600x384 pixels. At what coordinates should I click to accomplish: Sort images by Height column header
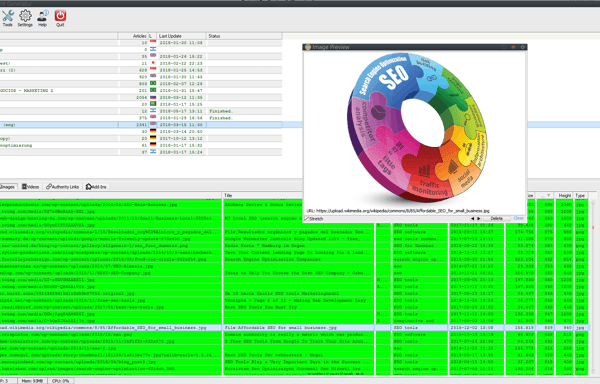(x=564, y=195)
